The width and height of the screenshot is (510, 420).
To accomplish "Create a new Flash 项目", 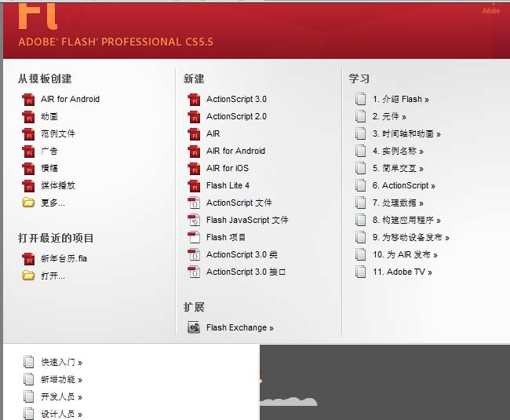I will click(226, 237).
